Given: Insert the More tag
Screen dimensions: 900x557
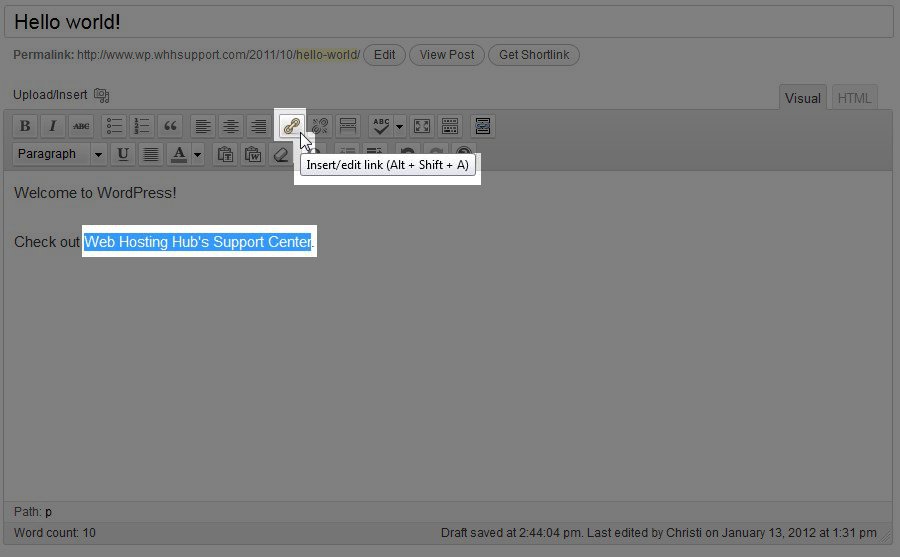Looking at the screenshot, I should pos(347,126).
